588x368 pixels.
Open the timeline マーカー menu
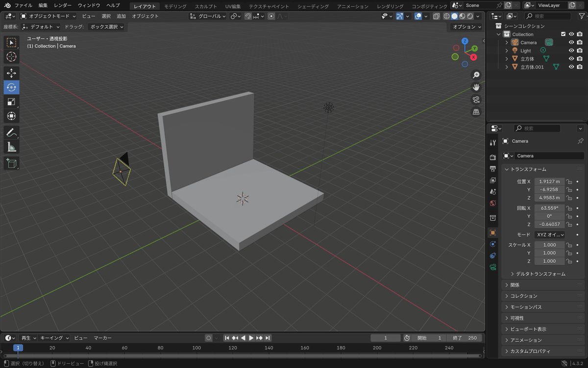(x=103, y=338)
